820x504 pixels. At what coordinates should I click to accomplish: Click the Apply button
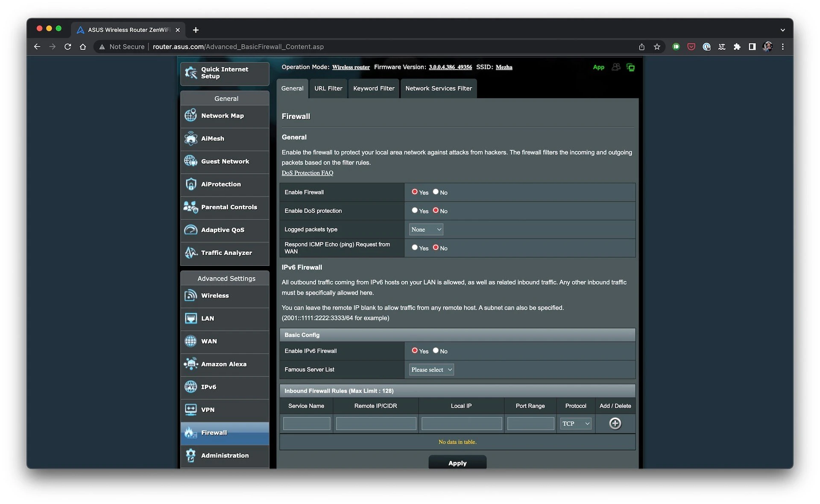click(457, 463)
